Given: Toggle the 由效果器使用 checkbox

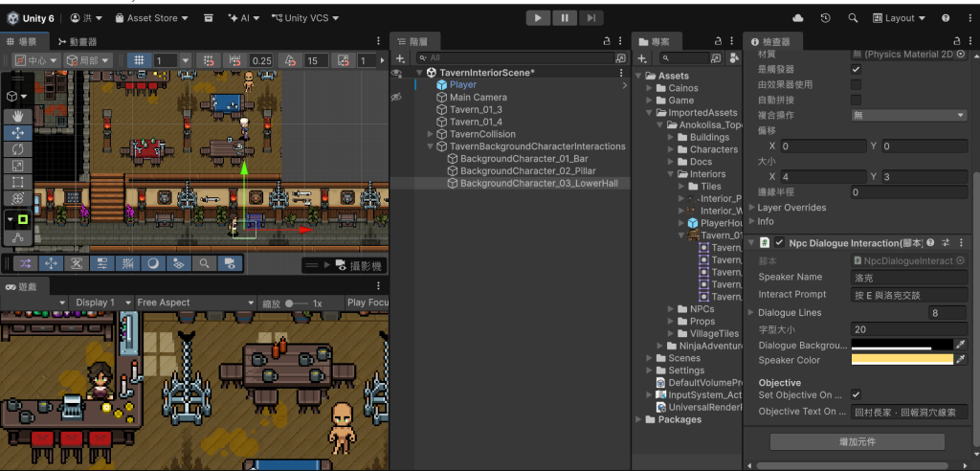Looking at the screenshot, I should 857,84.
